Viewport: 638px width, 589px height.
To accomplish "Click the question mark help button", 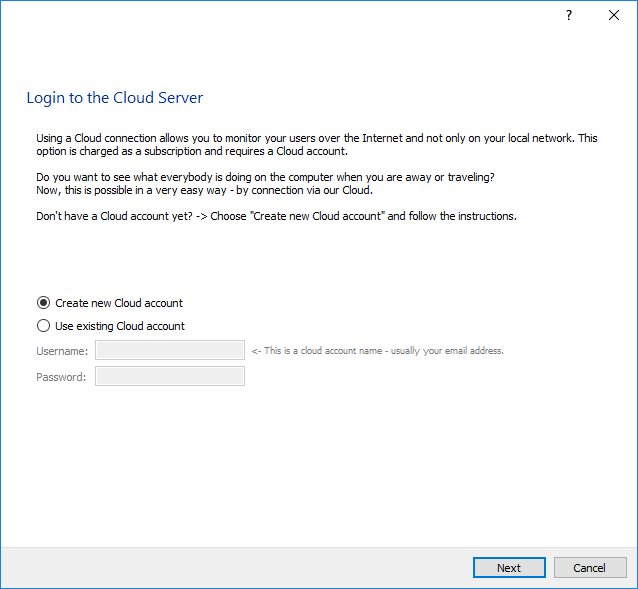I will coord(568,16).
